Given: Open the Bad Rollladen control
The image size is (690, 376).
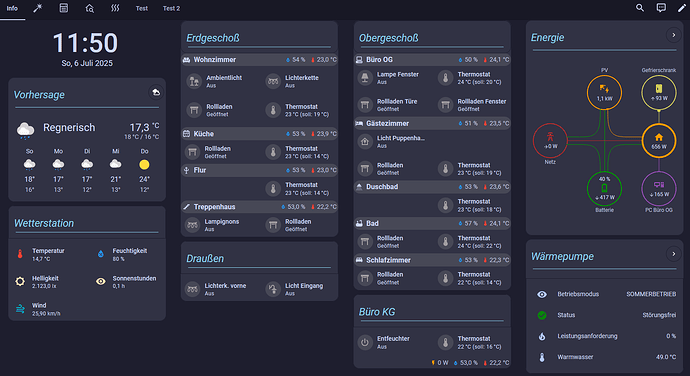Looking at the screenshot, I should point(393,242).
